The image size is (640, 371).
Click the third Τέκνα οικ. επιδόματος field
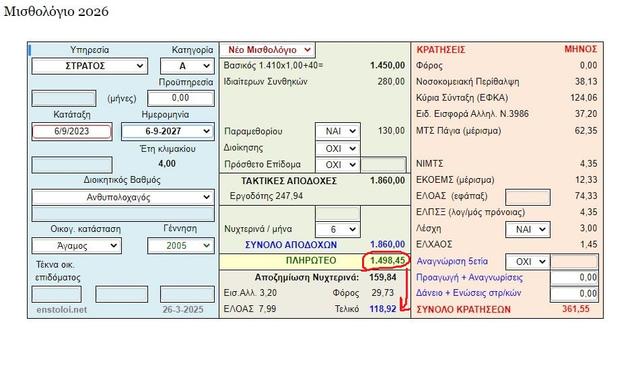(187, 294)
